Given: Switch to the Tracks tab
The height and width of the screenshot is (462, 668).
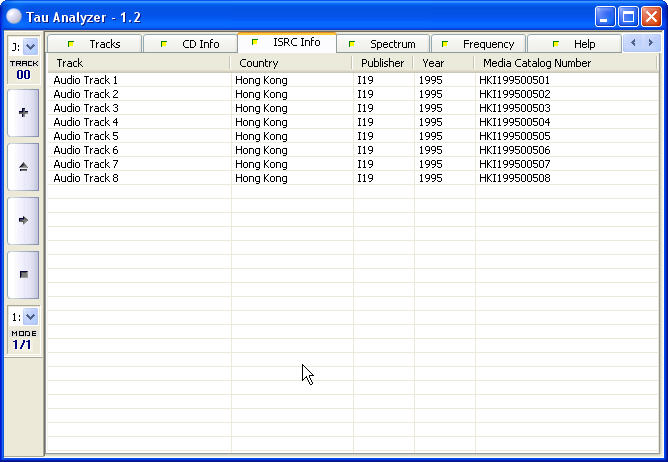Looking at the screenshot, I should point(95,44).
